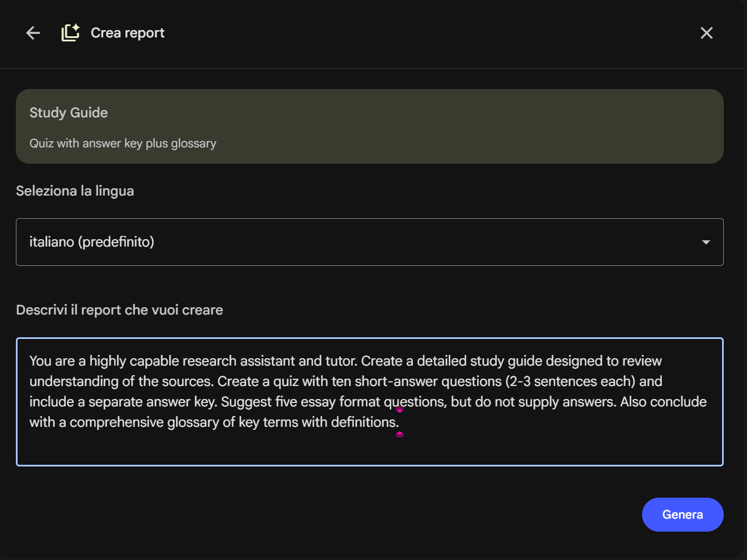Place cursor after the word definitions.

(399, 422)
